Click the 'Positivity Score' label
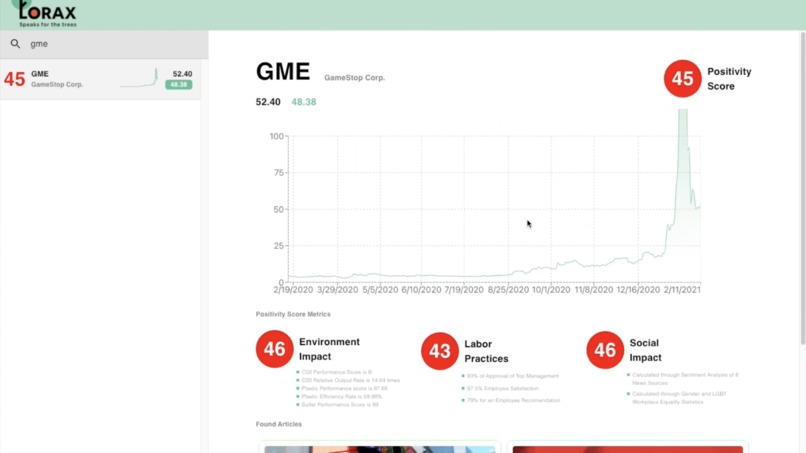806x453 pixels. 729,79
